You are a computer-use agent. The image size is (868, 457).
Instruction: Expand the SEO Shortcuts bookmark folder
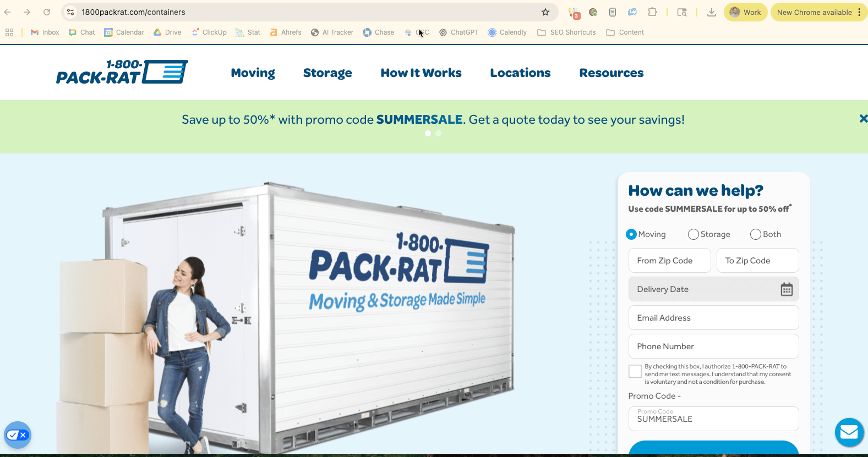[x=567, y=32]
